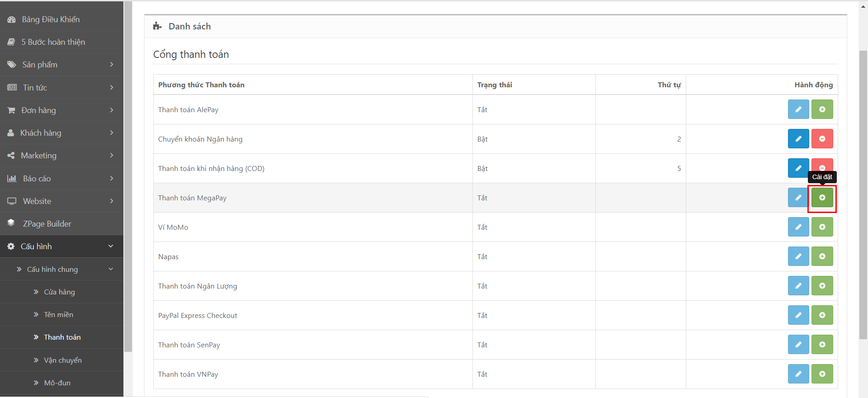Open the ZPage Builder menu item
Image resolution: width=868 pixels, height=398 pixels.
(x=61, y=224)
